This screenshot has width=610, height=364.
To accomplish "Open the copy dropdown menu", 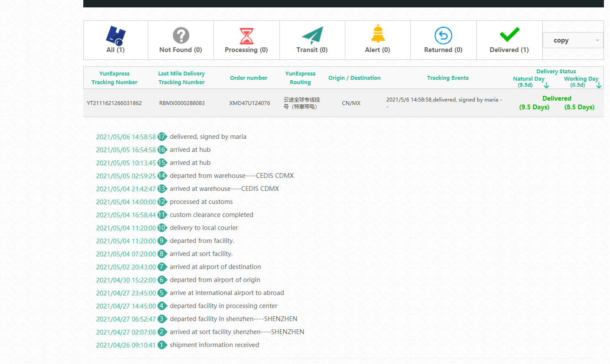I will click(x=573, y=40).
